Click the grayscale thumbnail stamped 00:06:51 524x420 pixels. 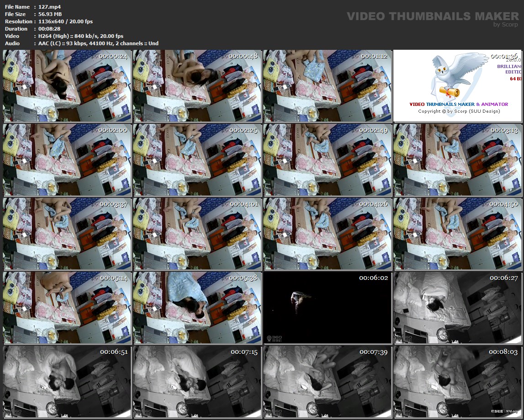pos(67,382)
